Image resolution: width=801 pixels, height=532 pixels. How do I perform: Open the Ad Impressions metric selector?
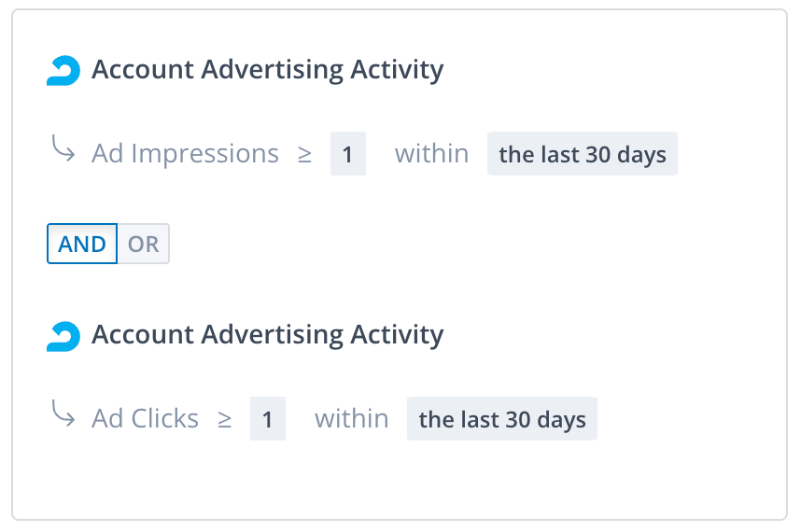(x=185, y=154)
